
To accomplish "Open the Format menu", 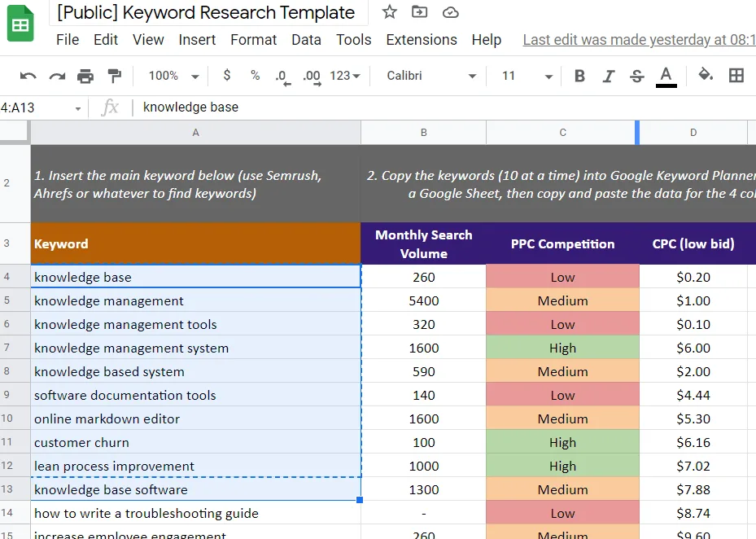I will [x=254, y=40].
